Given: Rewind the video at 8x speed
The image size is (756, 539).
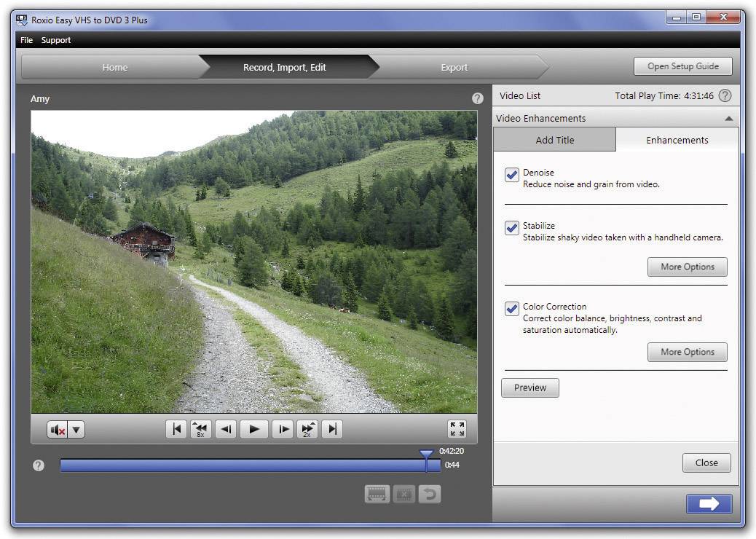Looking at the screenshot, I should coord(200,429).
